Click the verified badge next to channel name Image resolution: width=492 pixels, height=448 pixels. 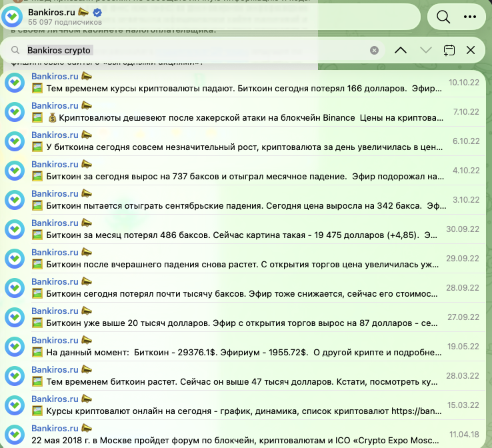(97, 13)
